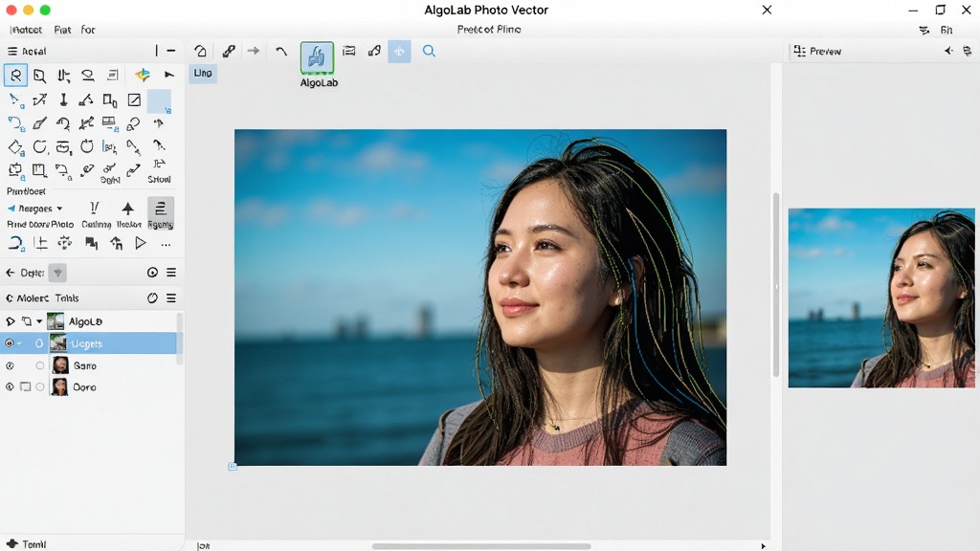Select the magnifier-over-square zoom tool
This screenshot has height=551, width=980.
click(x=39, y=76)
